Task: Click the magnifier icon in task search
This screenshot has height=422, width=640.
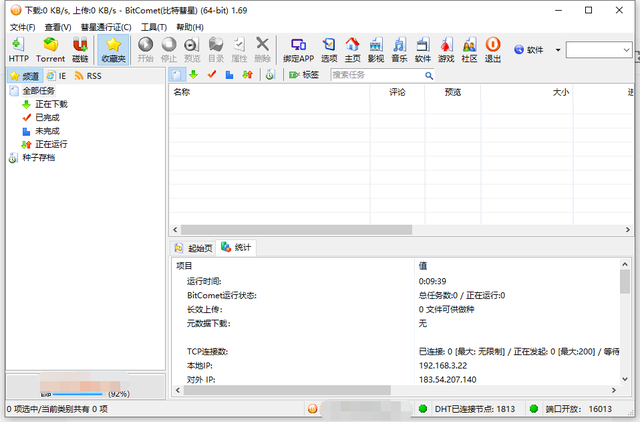Action: [429, 76]
